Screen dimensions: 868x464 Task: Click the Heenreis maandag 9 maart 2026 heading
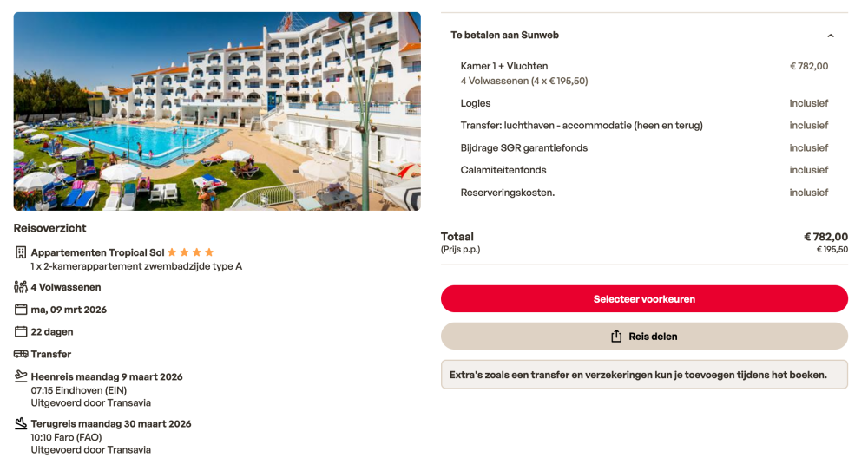[x=107, y=376]
